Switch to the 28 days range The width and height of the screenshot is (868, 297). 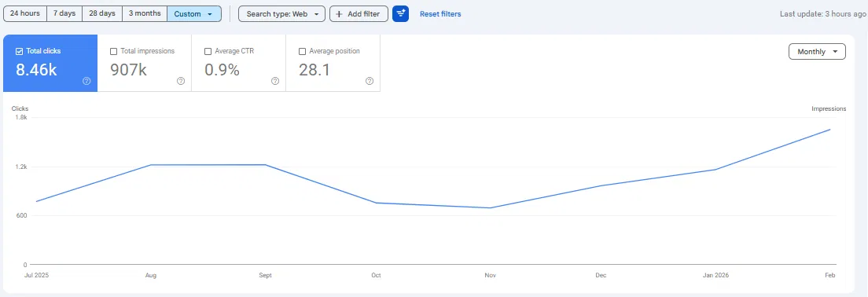(x=102, y=14)
